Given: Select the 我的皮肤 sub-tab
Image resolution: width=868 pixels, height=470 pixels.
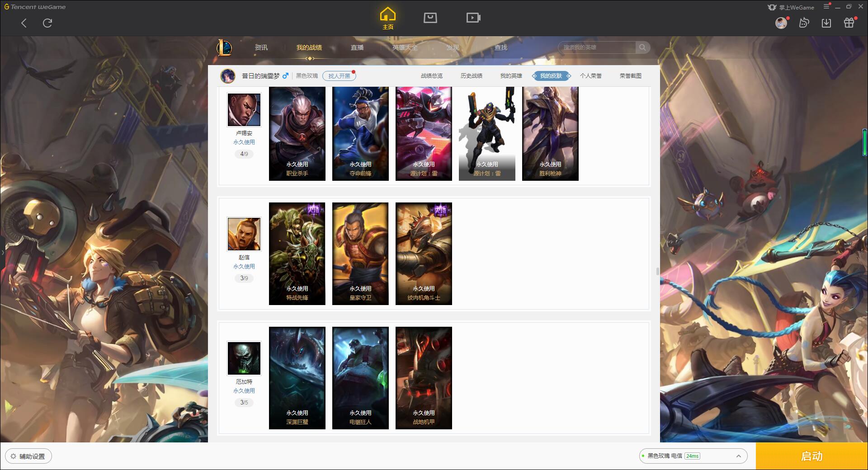Looking at the screenshot, I should [551, 76].
